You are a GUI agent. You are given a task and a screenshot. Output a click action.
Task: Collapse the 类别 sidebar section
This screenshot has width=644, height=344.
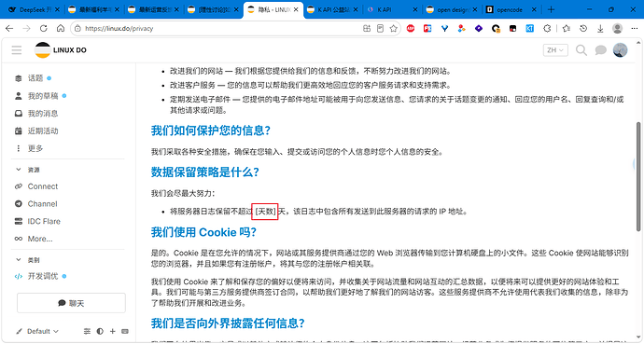28,260
